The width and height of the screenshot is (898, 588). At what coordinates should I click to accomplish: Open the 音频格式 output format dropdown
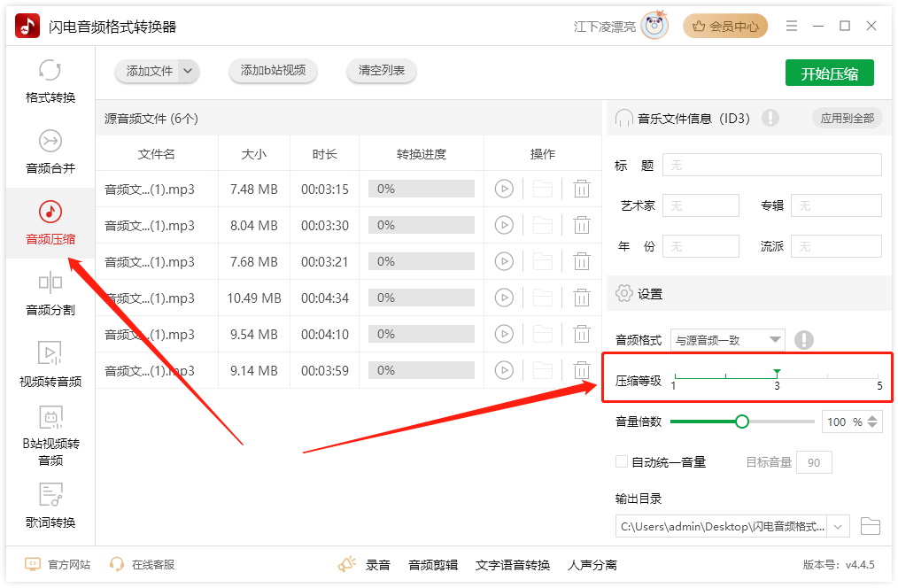775,339
